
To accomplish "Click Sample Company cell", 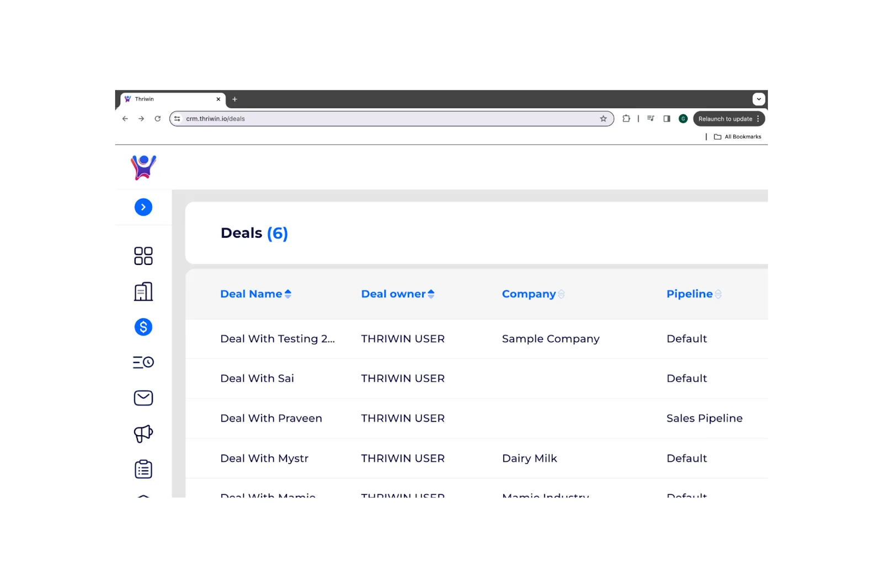I will 551,339.
